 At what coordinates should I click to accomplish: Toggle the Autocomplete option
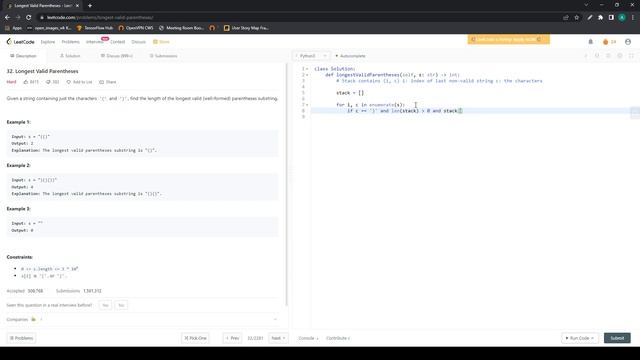tap(350, 56)
